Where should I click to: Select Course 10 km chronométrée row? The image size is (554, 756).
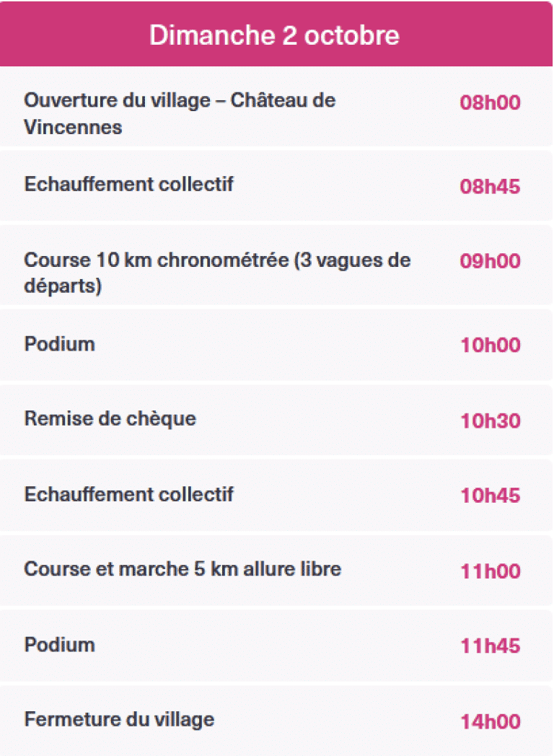click(x=276, y=265)
